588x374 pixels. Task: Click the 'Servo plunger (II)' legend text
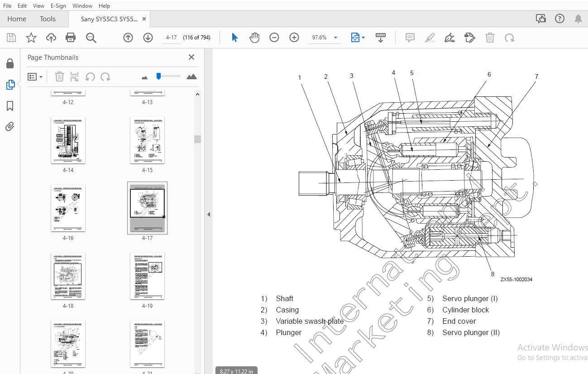[471, 332]
